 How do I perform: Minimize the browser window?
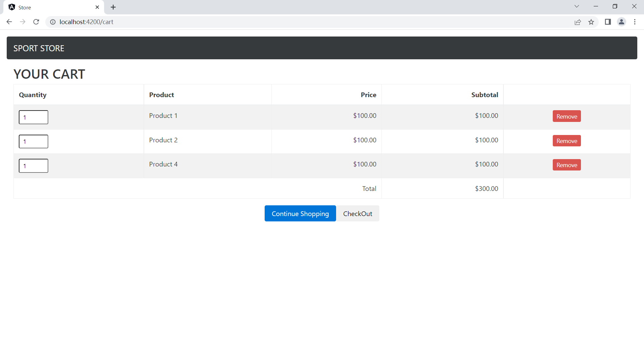(x=596, y=6)
